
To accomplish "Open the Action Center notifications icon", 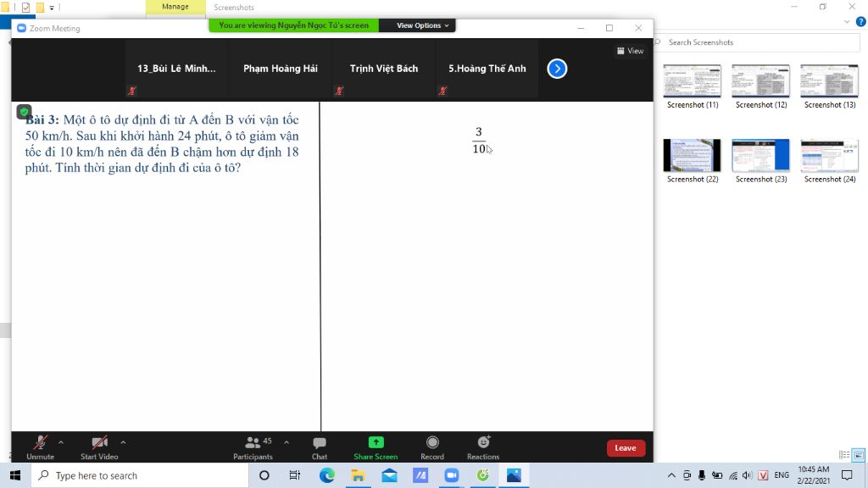I will pyautogui.click(x=847, y=475).
